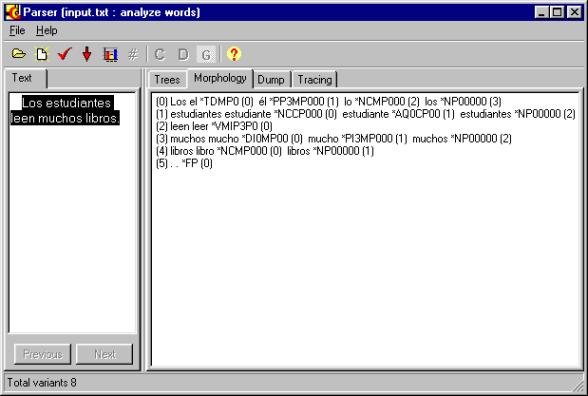Run the red checkmark parse tool
The image size is (588, 396).
64,54
